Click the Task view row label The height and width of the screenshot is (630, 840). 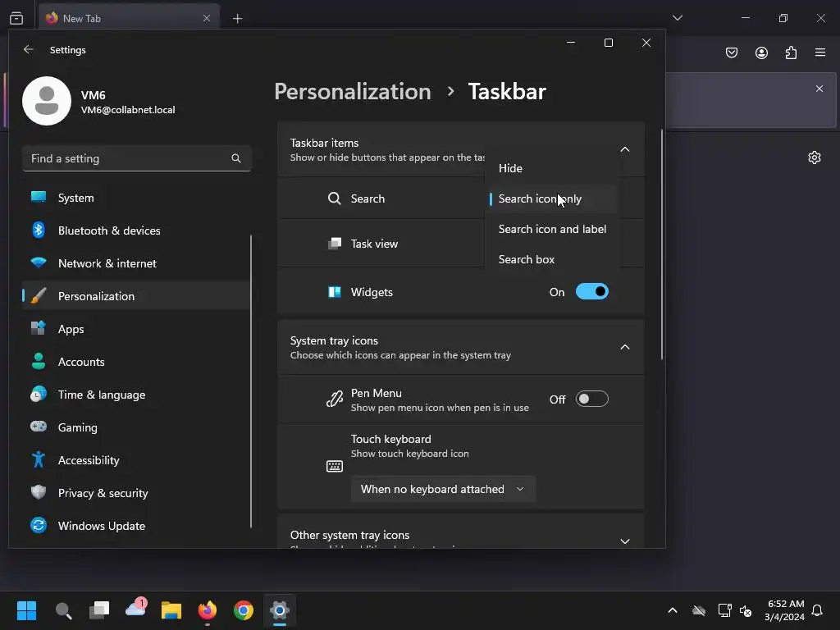pos(374,244)
